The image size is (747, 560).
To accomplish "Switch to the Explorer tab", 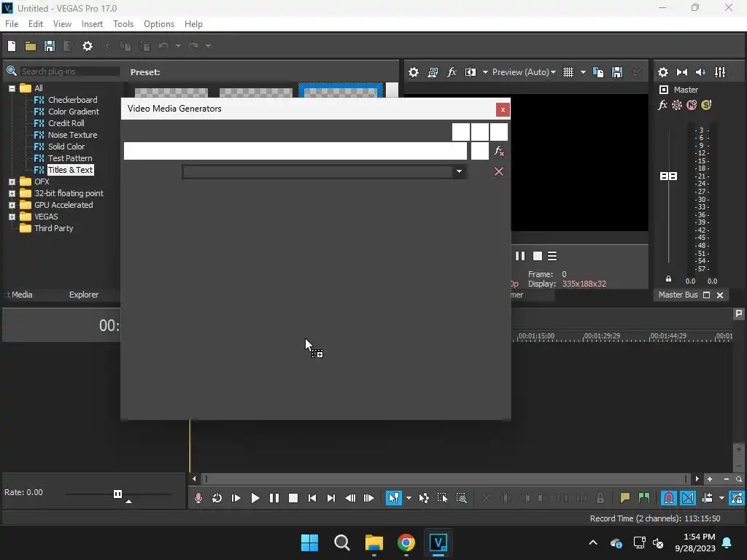I will pyautogui.click(x=84, y=295).
